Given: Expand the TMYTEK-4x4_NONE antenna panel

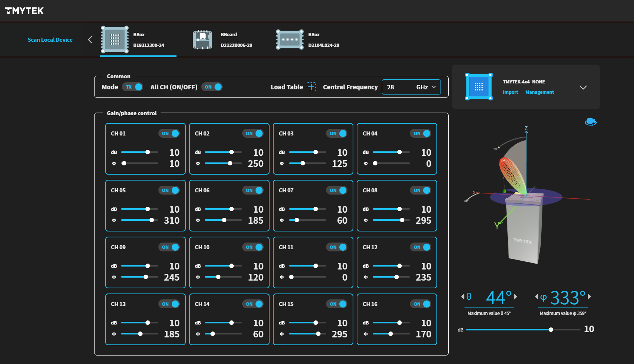Looking at the screenshot, I should [583, 87].
